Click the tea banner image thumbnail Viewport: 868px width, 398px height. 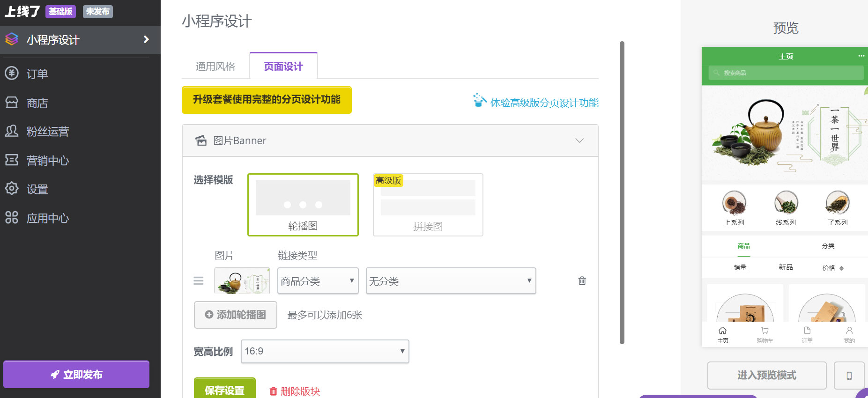(242, 281)
